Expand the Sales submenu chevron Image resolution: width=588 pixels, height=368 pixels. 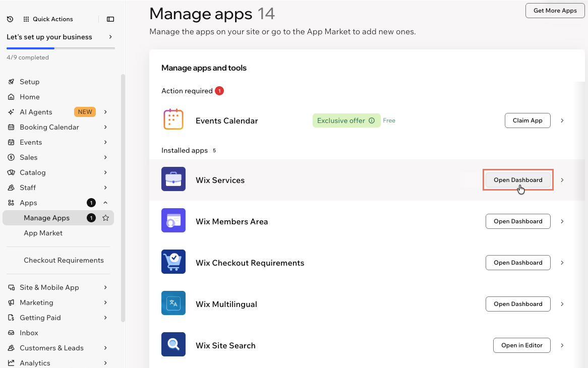106,157
